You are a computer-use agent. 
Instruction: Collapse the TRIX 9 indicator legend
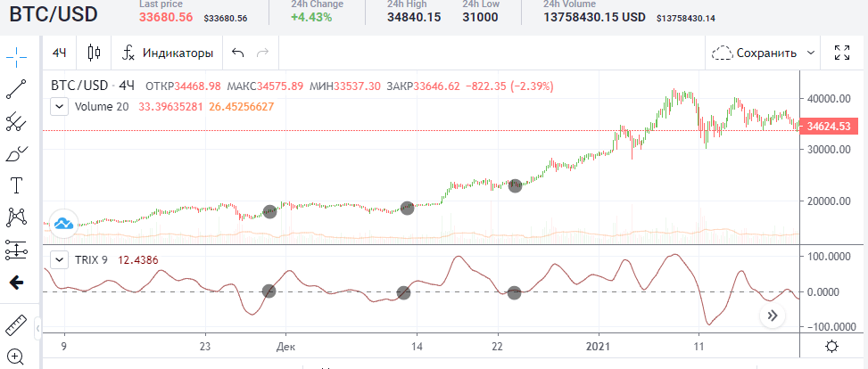[59, 259]
